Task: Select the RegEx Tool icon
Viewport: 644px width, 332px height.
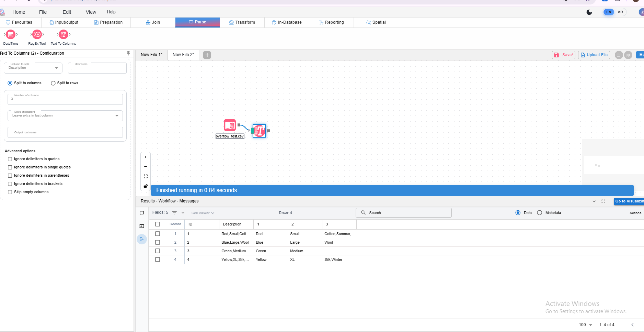Action: pos(37,35)
